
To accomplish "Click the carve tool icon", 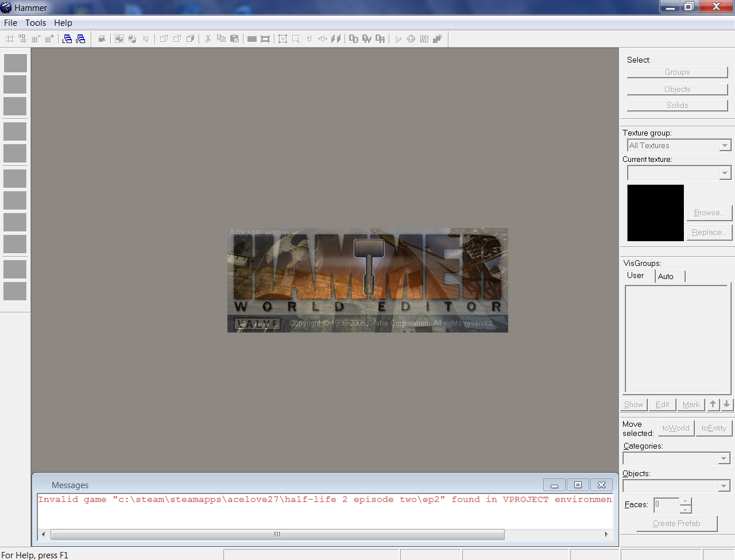I will (x=102, y=39).
